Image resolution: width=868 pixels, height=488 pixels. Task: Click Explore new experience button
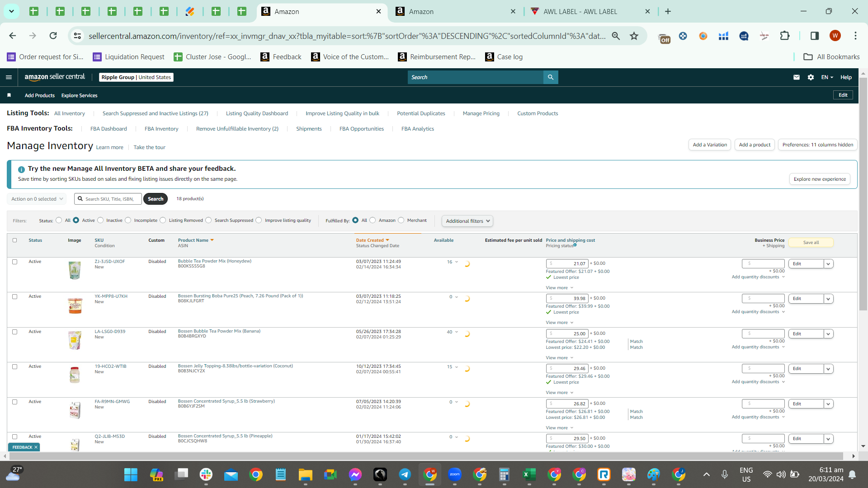[820, 179]
